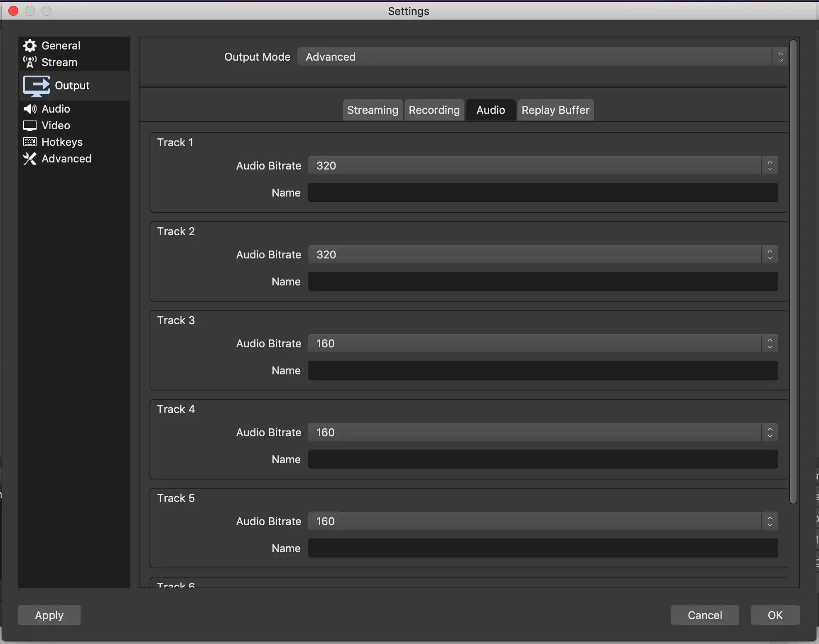Open Stream settings via antenna icon
Screen dimensions: 819x644
point(30,62)
